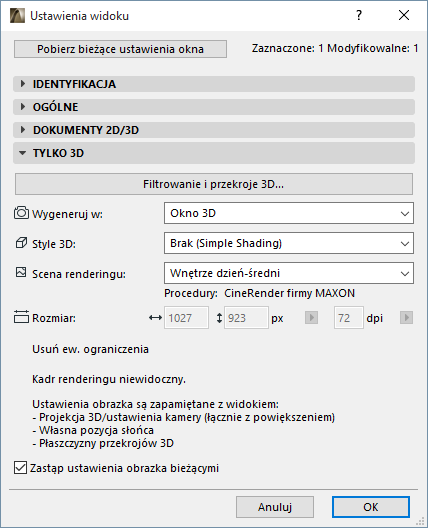Open help with the question mark button
Viewport: 428px width, 528px height.
pos(359,15)
